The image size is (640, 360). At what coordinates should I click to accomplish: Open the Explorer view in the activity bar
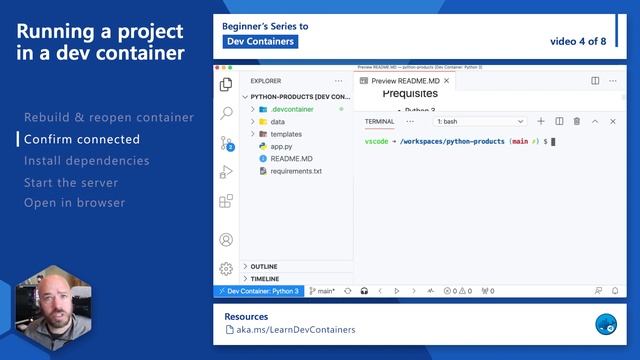226,84
